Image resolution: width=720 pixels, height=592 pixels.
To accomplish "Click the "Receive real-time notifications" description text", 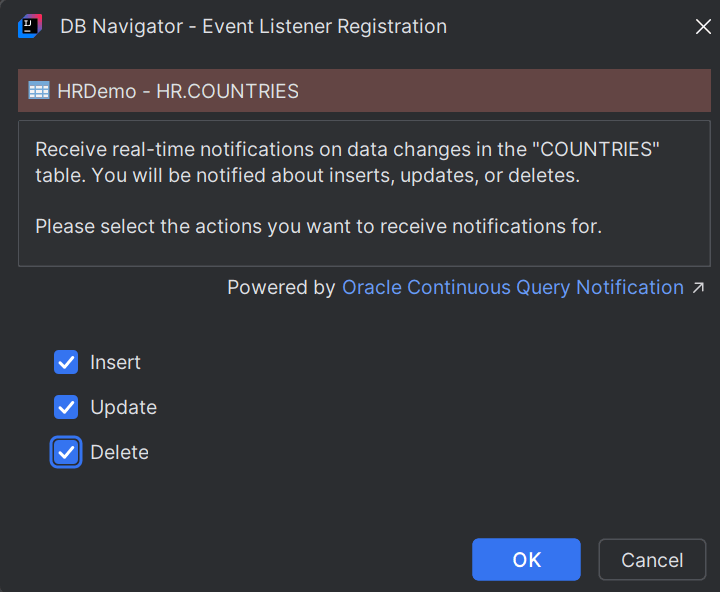I will click(x=347, y=162).
